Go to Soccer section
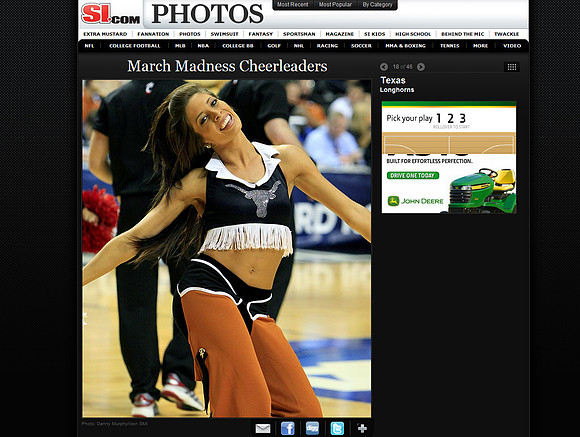 (361, 46)
